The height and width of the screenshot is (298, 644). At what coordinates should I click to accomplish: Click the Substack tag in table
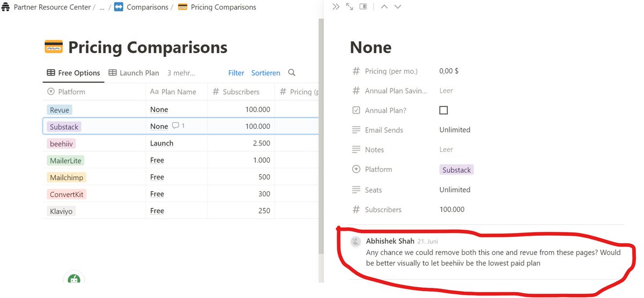point(64,127)
